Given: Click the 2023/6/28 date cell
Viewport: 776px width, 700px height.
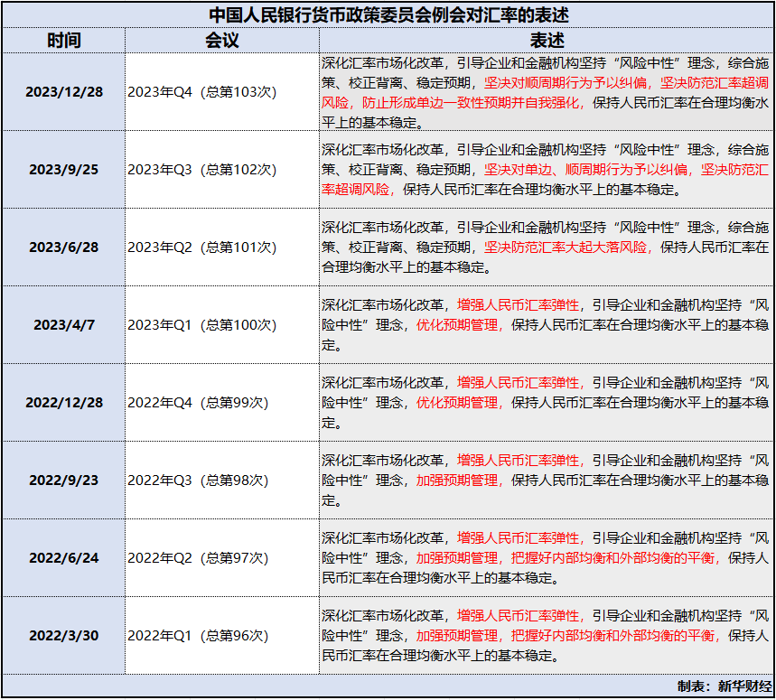Looking at the screenshot, I should [63, 247].
